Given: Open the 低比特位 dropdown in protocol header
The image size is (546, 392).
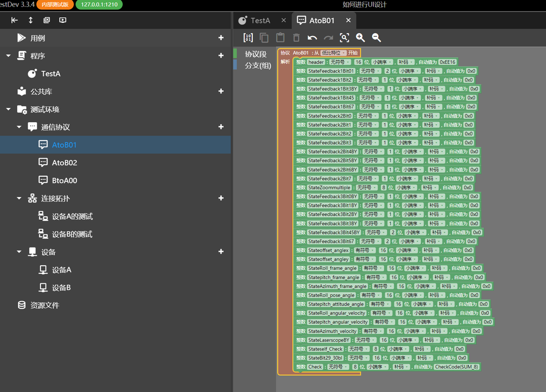Looking at the screenshot, I should [333, 53].
